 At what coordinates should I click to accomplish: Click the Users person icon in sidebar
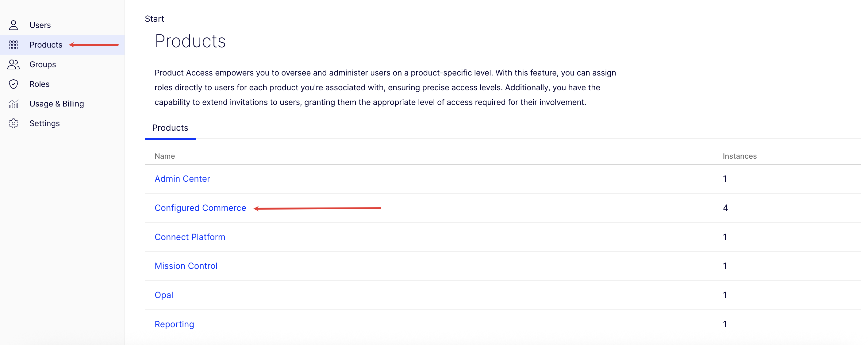pyautogui.click(x=13, y=25)
